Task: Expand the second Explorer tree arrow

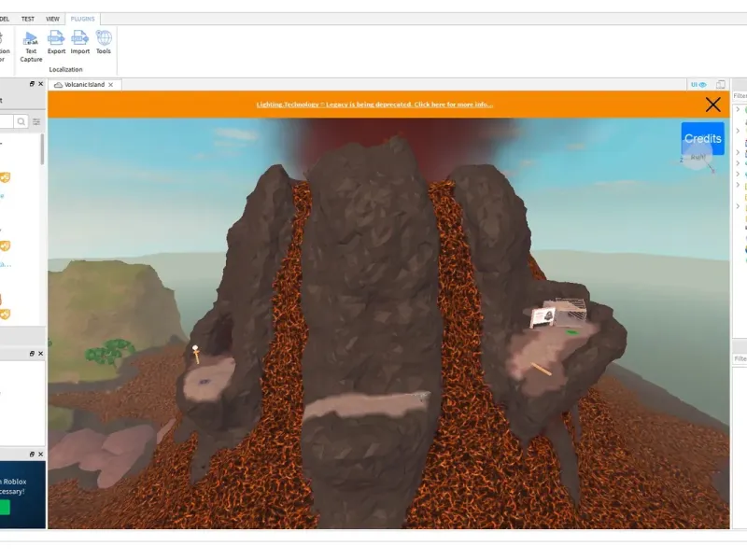Action: click(738, 131)
